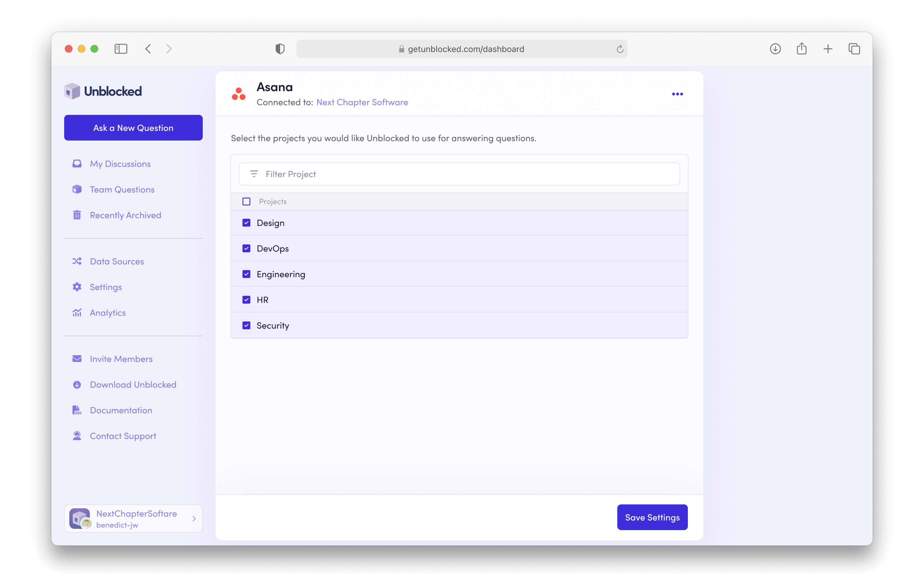The image size is (924, 584).
Task: Uncheck the HR project checkbox
Action: 246,300
